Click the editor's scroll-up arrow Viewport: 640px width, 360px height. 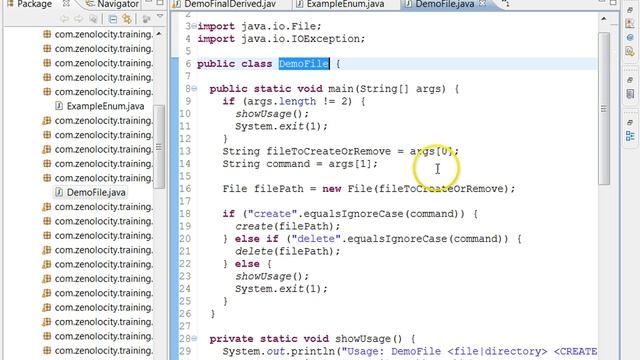[x=604, y=19]
